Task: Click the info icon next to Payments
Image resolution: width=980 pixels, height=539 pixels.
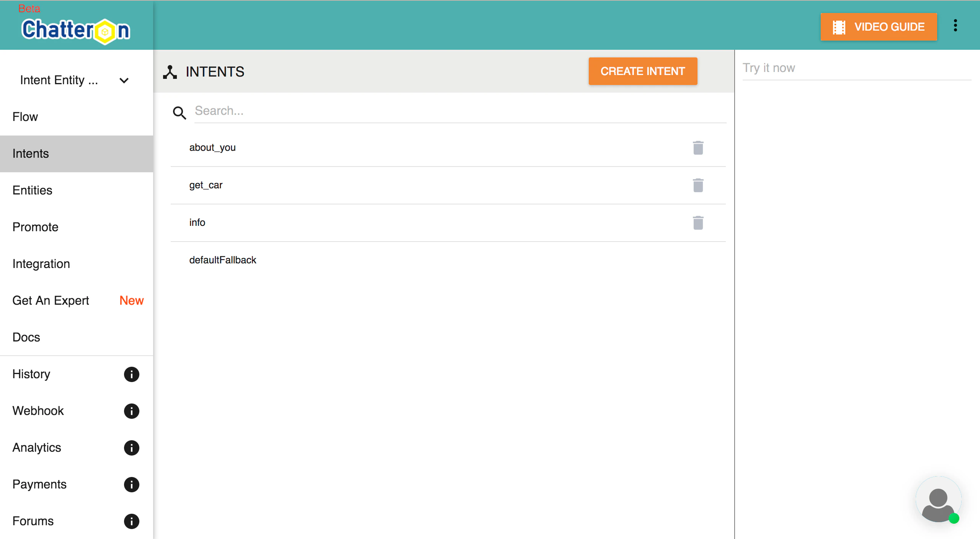Action: 131,484
